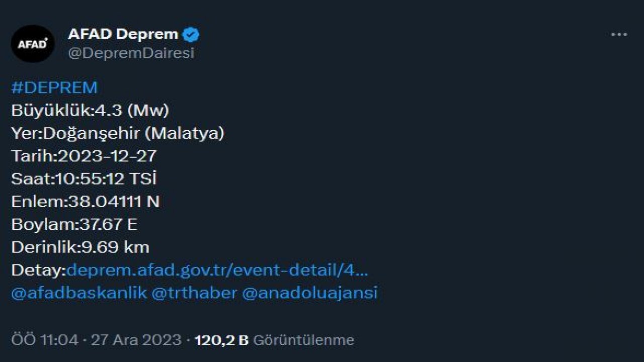Image resolution: width=644 pixels, height=362 pixels.
Task: Open the deprem.afad.gov.tr event detail link
Action: 216,270
